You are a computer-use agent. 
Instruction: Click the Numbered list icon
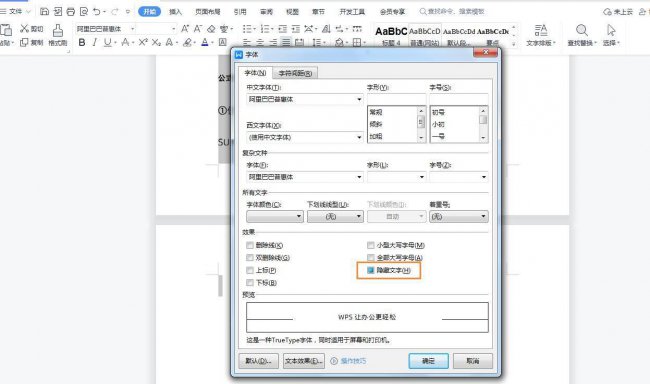264,29
